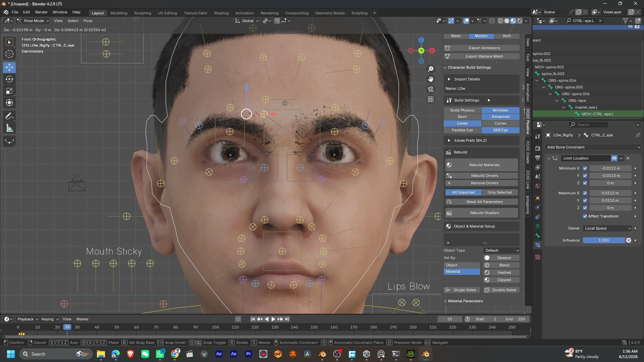
Task: Activate the Annotate pencil tool
Action: [x=9, y=116]
